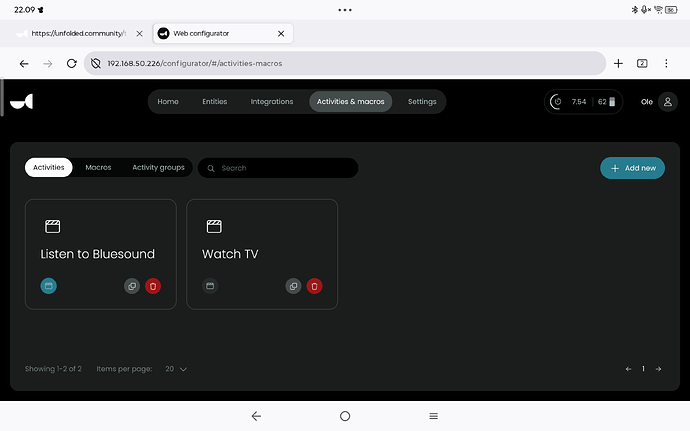690x431 pixels.
Task: Click the search magnifier icon
Action: pyautogui.click(x=211, y=168)
